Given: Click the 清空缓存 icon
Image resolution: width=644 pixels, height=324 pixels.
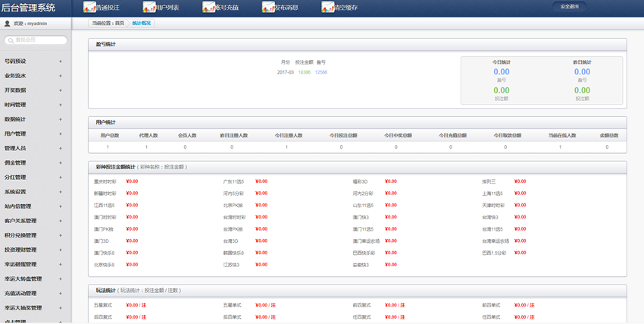Looking at the screenshot, I should 327,8.
